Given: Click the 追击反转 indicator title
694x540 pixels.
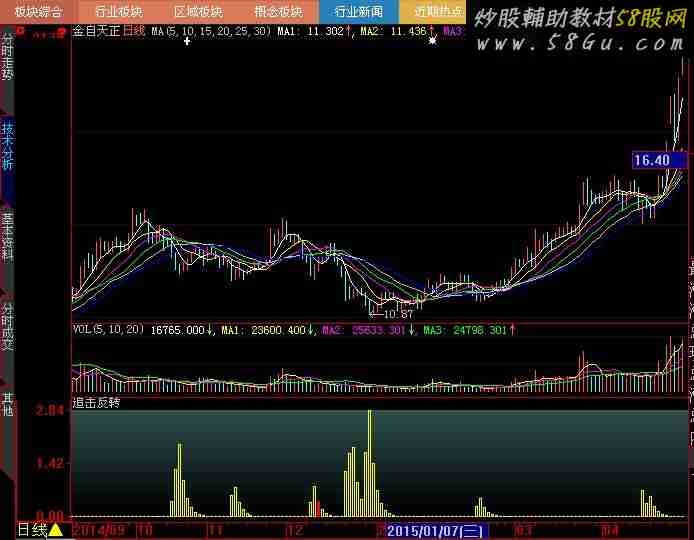Looking at the screenshot, I should [96, 403].
